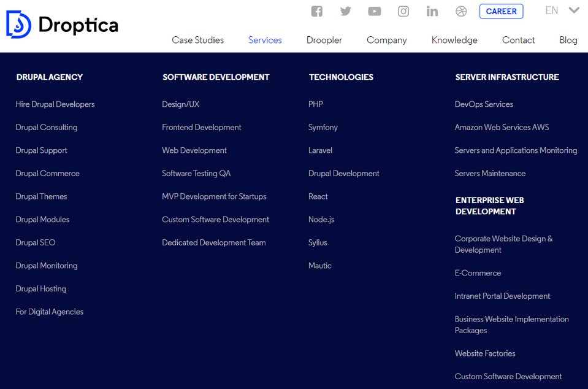Open the React link
Image resolution: width=588 pixels, height=389 pixels.
(318, 196)
